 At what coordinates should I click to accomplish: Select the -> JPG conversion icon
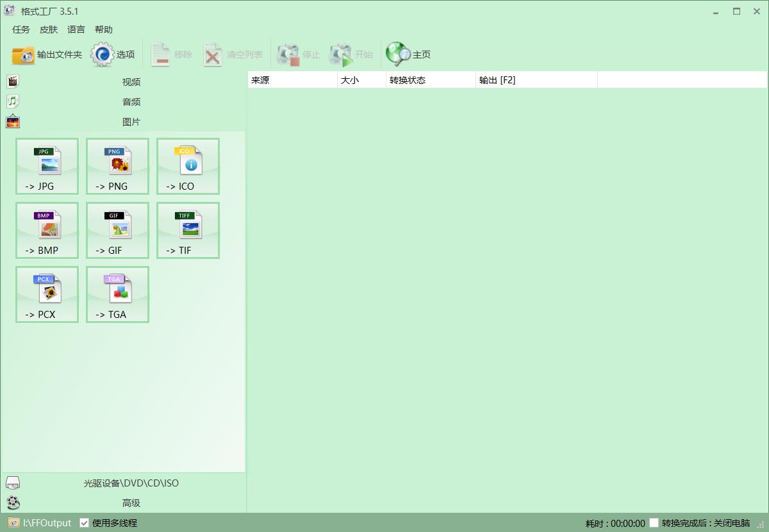pos(47,166)
